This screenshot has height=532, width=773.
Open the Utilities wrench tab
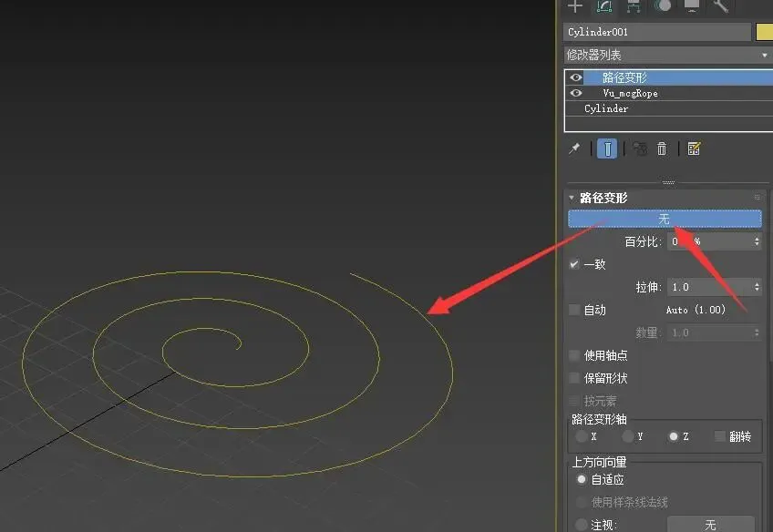pos(721,5)
